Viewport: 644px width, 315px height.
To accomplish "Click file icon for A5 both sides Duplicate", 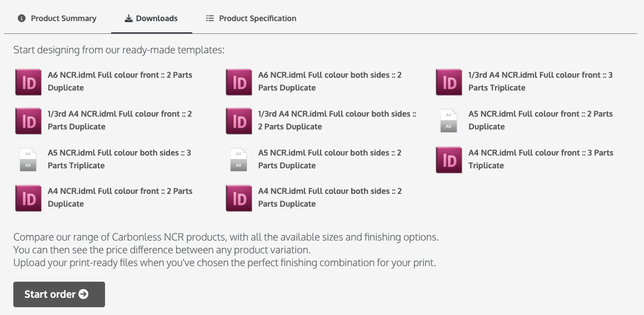I will (x=238, y=160).
